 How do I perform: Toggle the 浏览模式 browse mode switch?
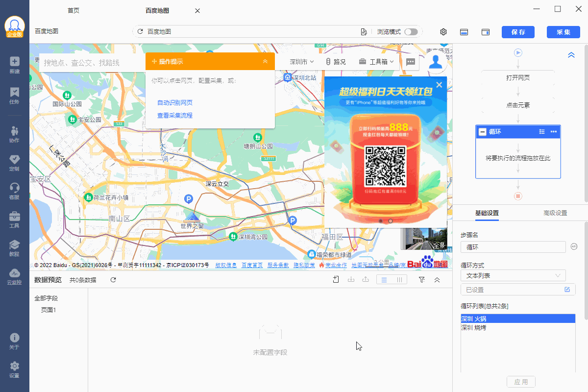pos(411,32)
